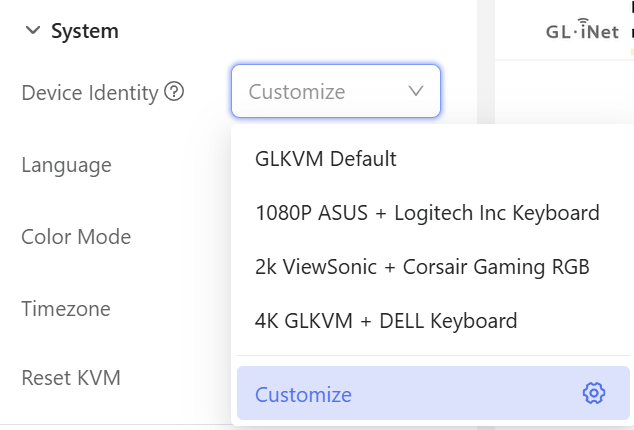Choose the GLKVM Default identity option
This screenshot has width=634, height=430.
click(x=326, y=159)
